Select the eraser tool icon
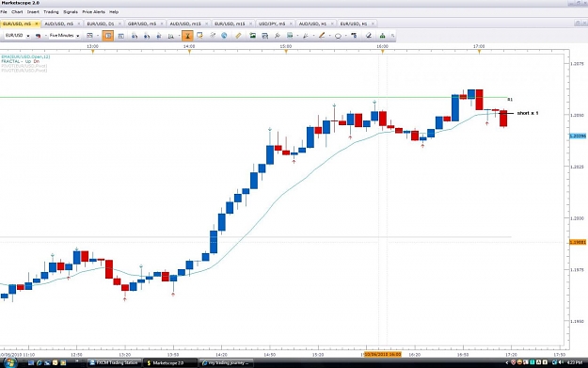588x368 pixels. pyautogui.click(x=369, y=36)
